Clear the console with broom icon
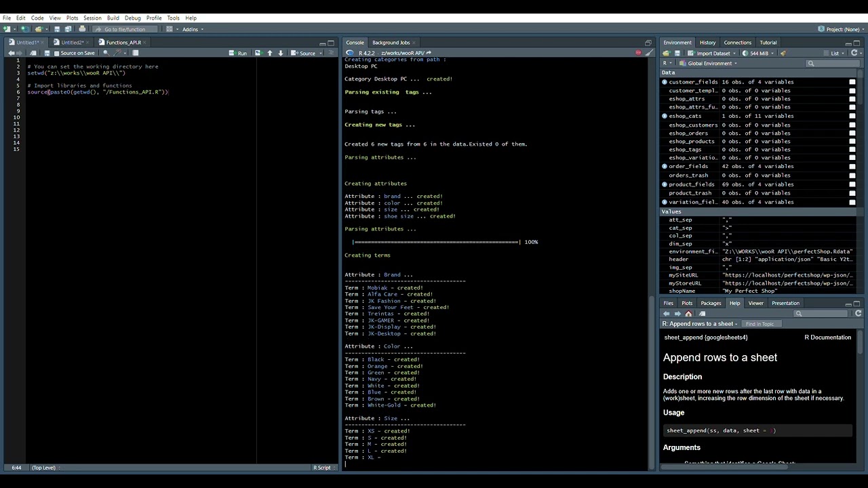This screenshot has width=868, height=488. click(649, 53)
